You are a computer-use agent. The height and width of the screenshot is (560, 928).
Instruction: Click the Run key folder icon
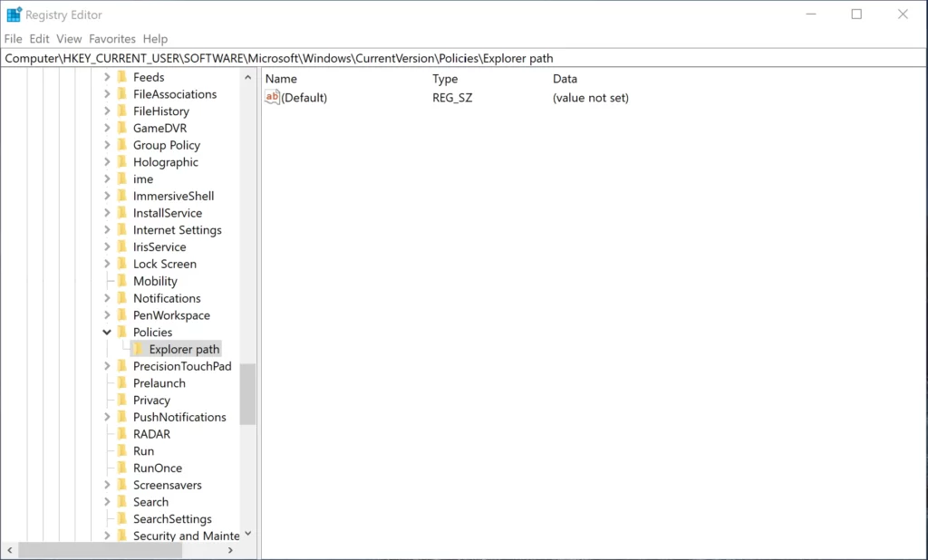(123, 450)
